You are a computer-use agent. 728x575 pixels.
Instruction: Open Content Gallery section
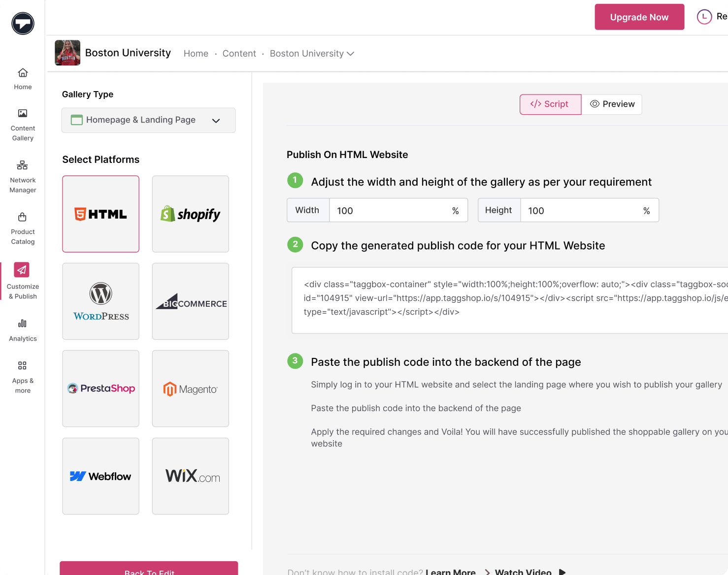tap(23, 126)
